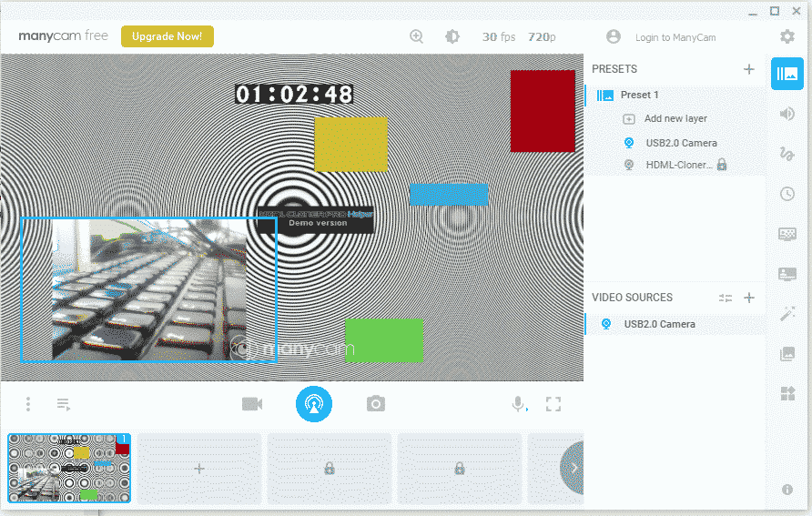Open the Lower Third sidebar icon

pyautogui.click(x=787, y=274)
